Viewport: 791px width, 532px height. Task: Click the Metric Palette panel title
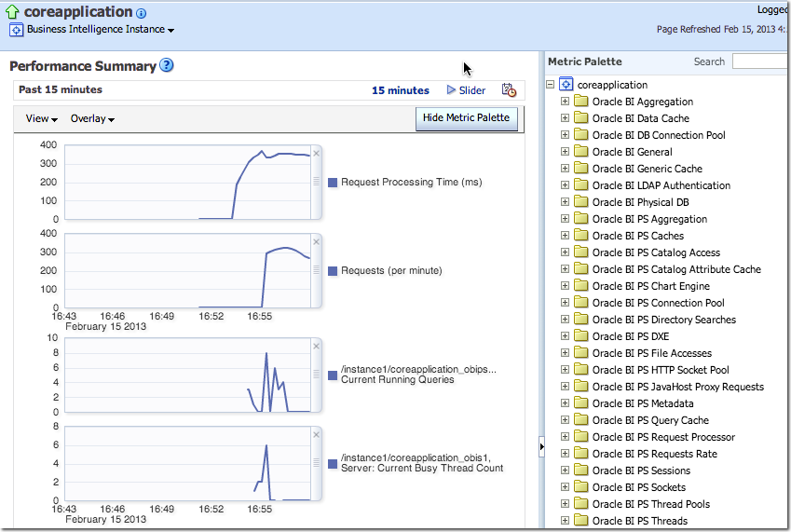point(585,61)
